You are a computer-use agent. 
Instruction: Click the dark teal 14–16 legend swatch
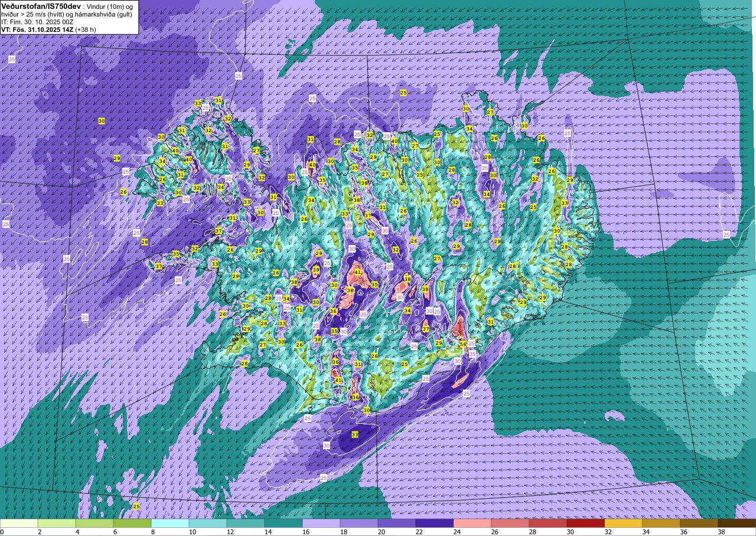(x=283, y=523)
